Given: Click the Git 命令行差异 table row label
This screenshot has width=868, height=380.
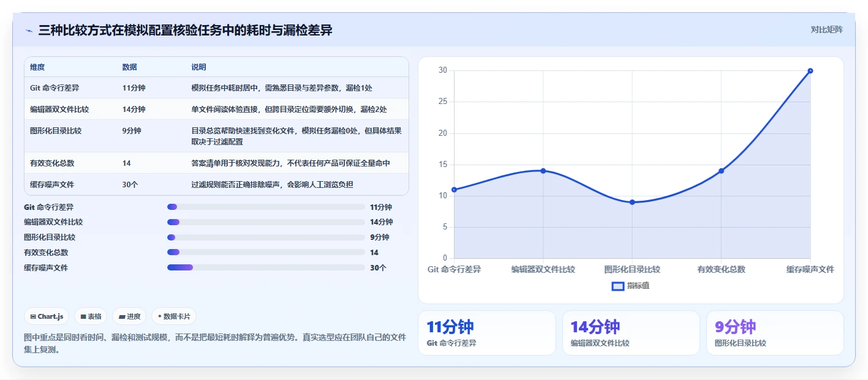Looking at the screenshot, I should coord(55,88).
